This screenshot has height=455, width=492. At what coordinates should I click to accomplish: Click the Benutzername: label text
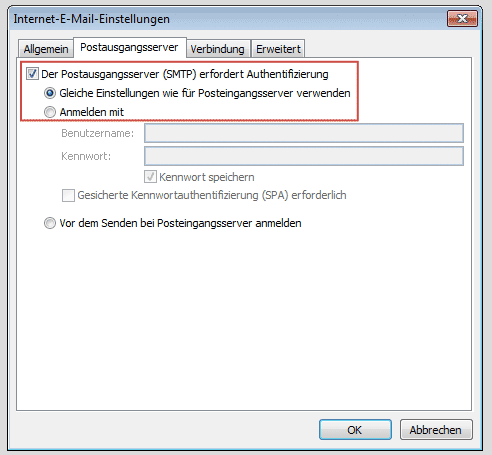(x=97, y=133)
